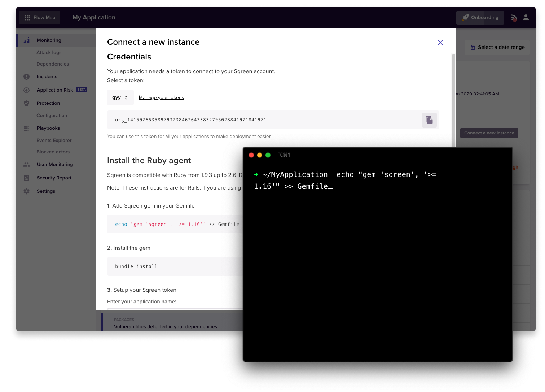Open the gyy token selector dropdown
Image resolution: width=545 pixels, height=392 pixels.
click(x=120, y=98)
